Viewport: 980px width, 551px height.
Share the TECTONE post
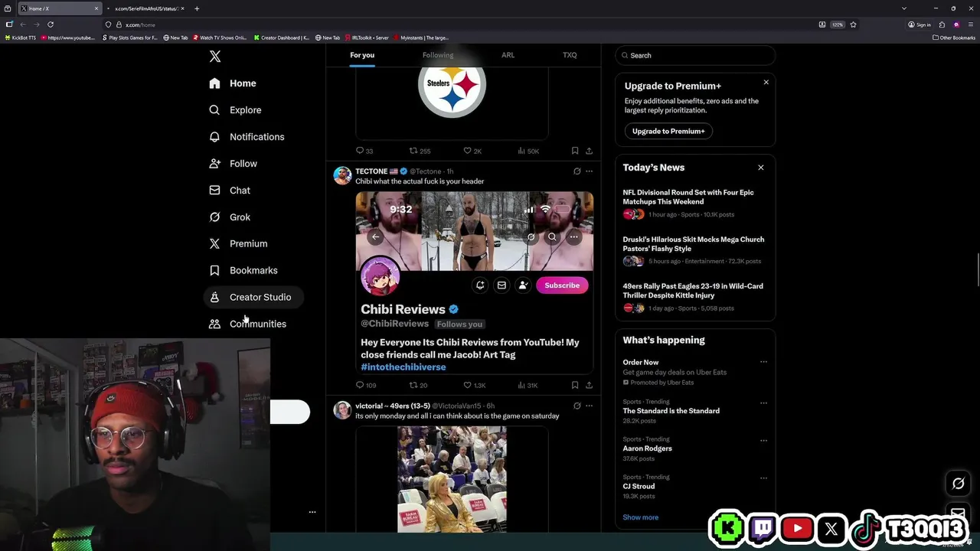[589, 385]
